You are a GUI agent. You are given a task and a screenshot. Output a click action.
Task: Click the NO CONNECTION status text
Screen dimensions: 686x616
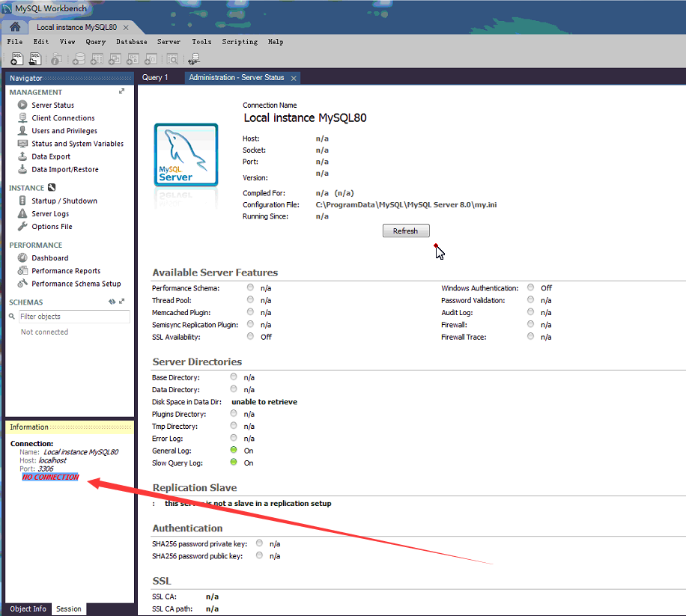point(50,477)
